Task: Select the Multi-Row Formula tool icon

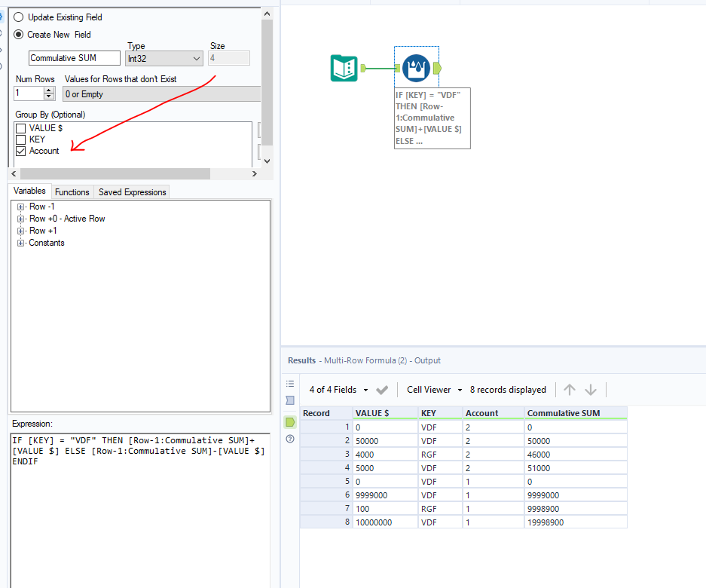Action: tap(414, 69)
